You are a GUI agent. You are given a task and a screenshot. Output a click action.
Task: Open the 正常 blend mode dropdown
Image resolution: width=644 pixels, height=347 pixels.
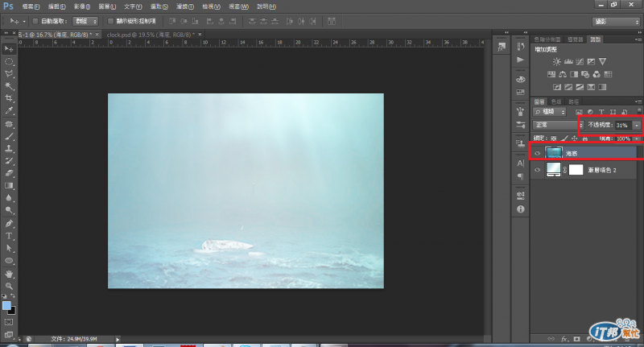click(558, 125)
